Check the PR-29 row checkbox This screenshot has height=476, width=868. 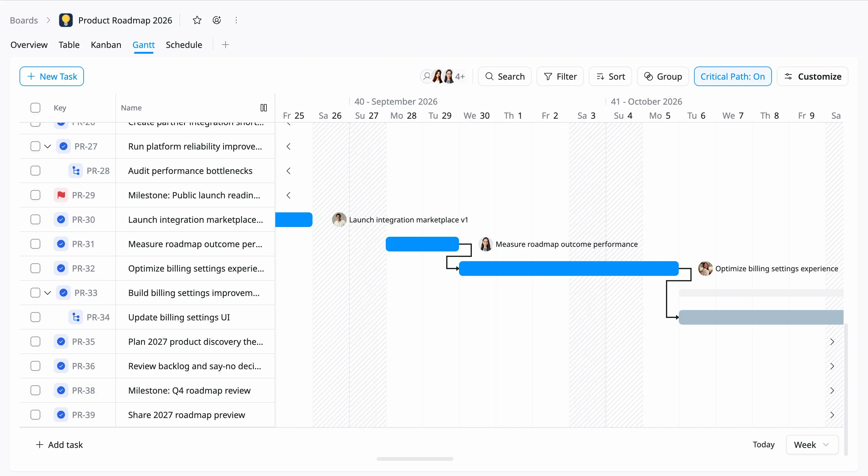(x=35, y=195)
